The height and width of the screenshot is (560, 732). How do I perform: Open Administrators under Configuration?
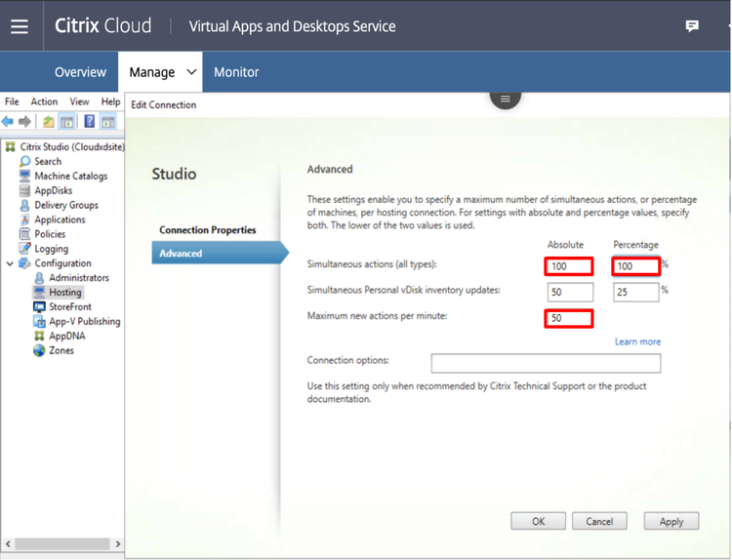79,278
